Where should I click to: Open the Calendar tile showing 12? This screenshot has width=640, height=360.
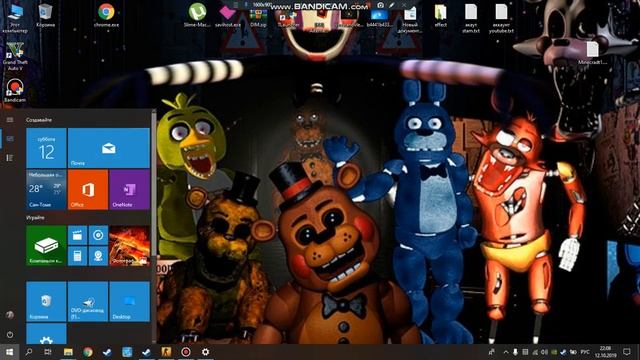[46, 148]
